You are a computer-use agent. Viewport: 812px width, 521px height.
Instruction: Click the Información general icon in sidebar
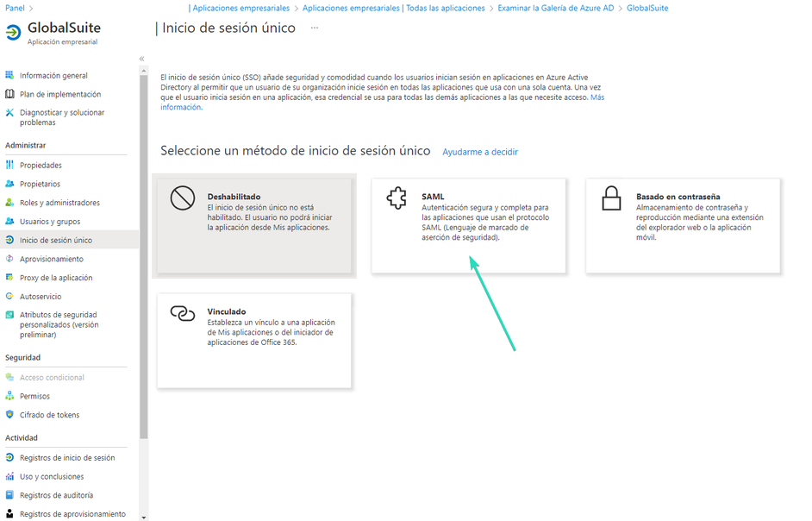pyautogui.click(x=9, y=76)
